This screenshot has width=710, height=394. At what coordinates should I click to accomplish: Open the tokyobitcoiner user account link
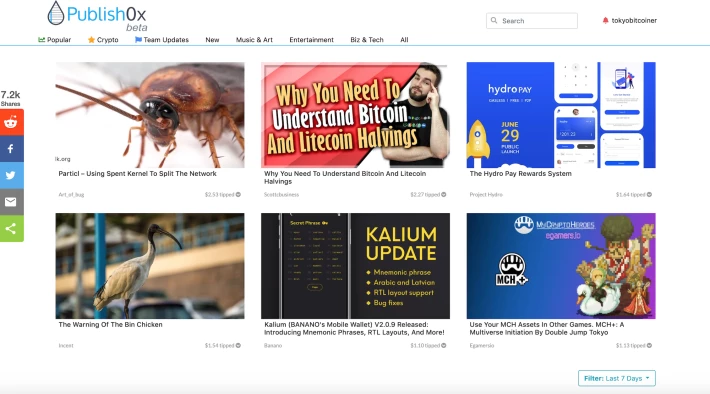click(x=634, y=20)
